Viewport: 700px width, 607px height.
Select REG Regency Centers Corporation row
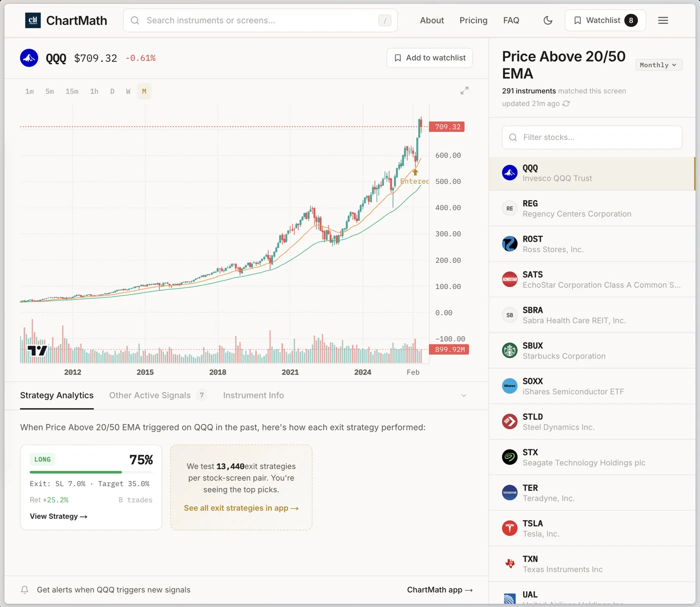point(592,208)
